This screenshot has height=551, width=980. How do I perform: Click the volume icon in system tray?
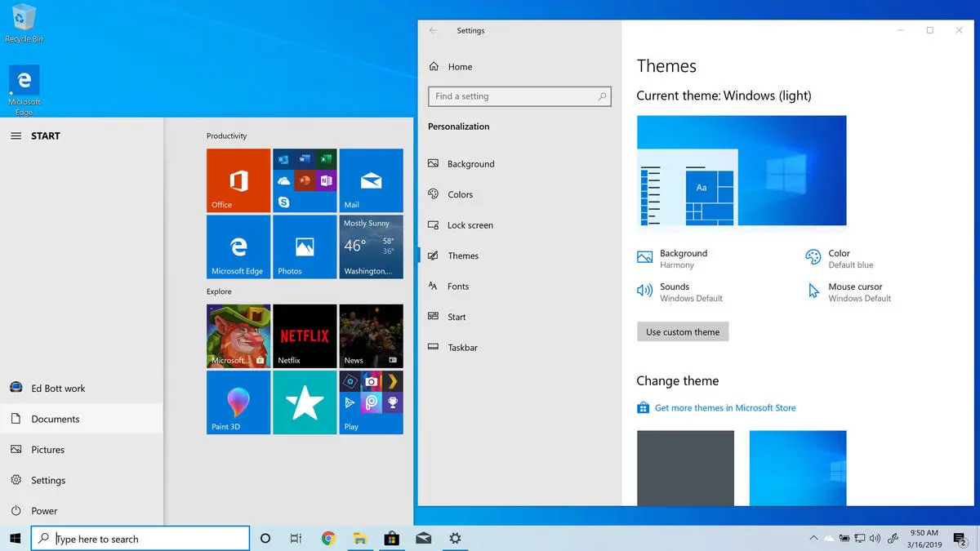click(875, 538)
